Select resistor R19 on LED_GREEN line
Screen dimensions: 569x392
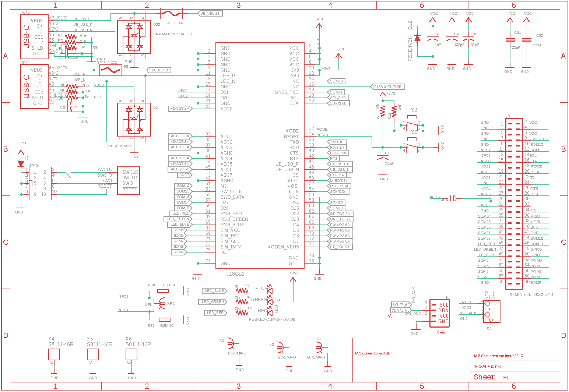click(242, 302)
